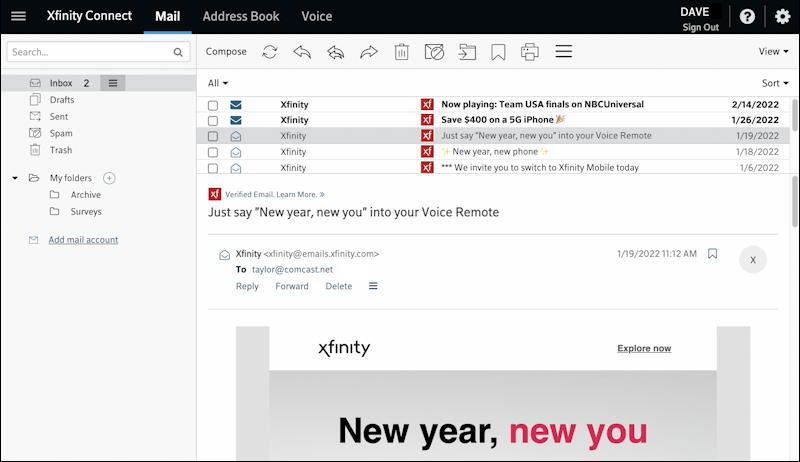Switch to the Voice tab

(317, 16)
